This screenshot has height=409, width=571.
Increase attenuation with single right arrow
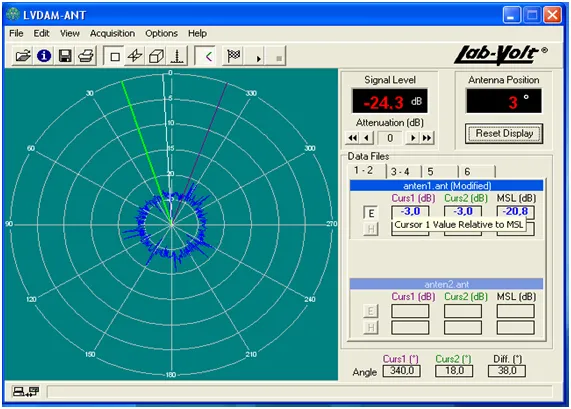click(413, 138)
